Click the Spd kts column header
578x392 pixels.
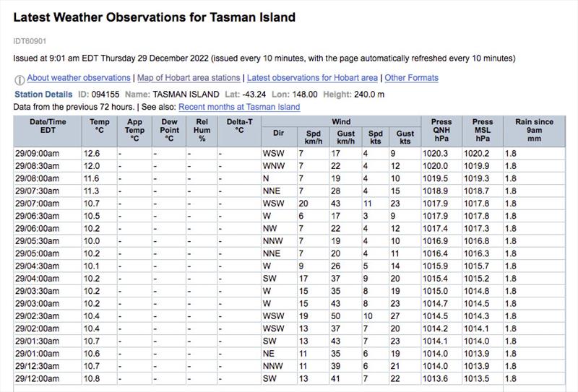tap(375, 137)
